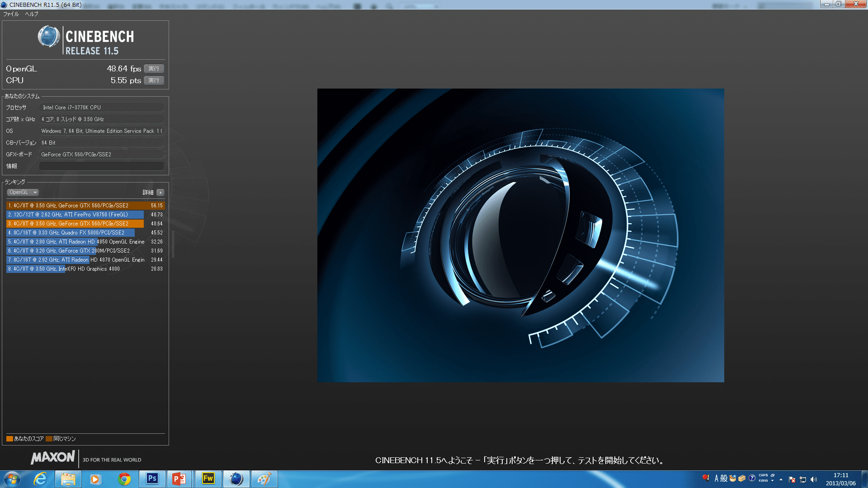The image size is (868, 488).
Task: Click the rendered eye preview image
Action: (x=520, y=235)
